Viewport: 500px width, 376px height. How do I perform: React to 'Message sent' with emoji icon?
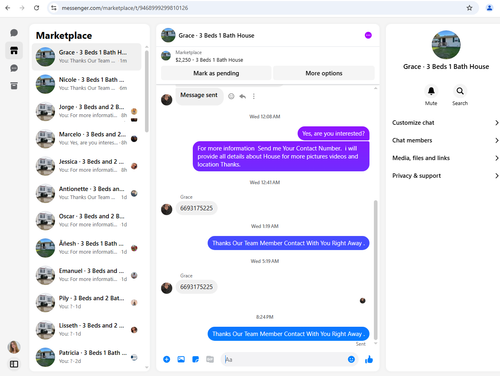pos(231,96)
